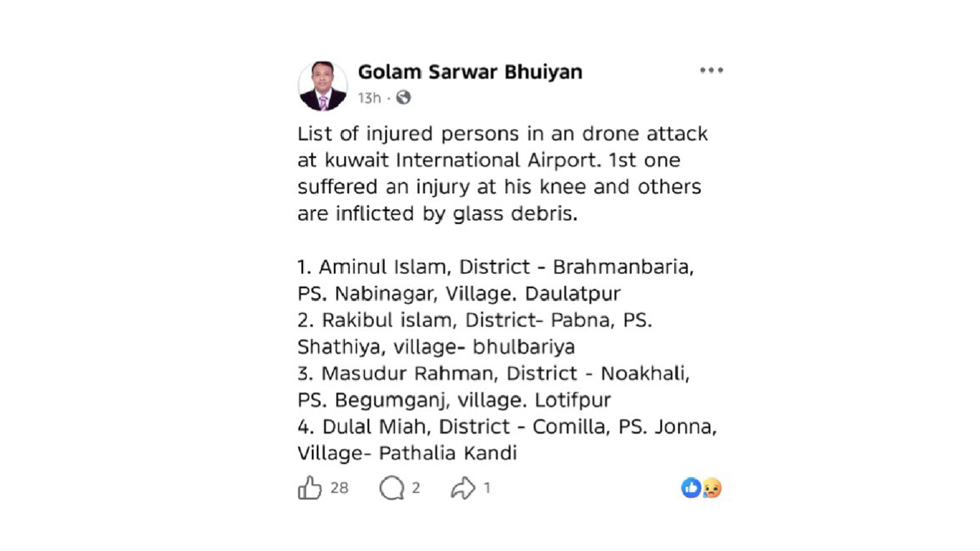Click the share arrow icon
Viewport: 980px width, 551px height.
pyautogui.click(x=463, y=488)
